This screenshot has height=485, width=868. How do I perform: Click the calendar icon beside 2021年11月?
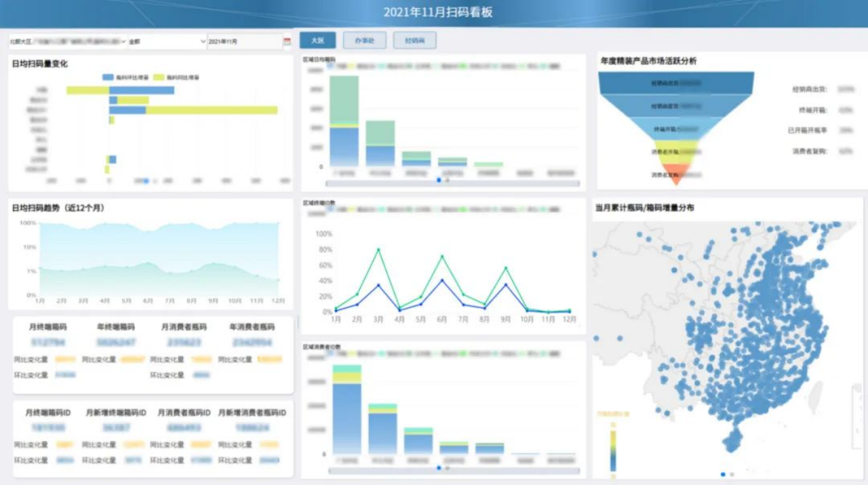pyautogui.click(x=287, y=41)
